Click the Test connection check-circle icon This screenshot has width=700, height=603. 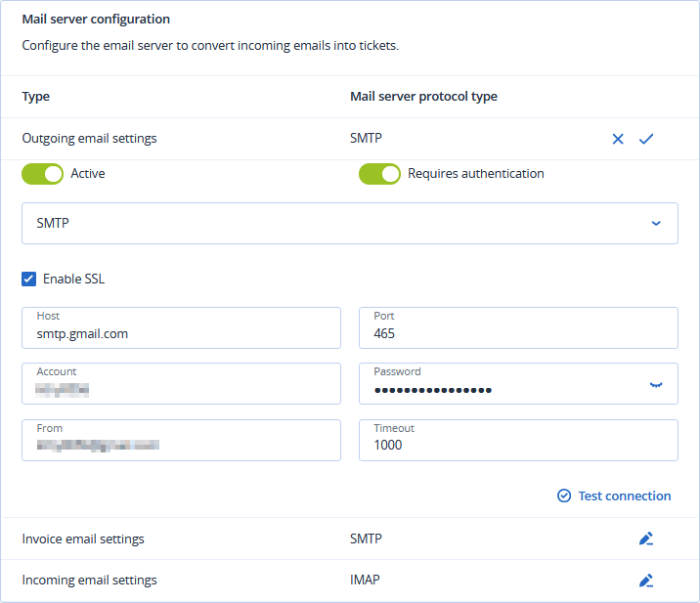[x=564, y=495]
